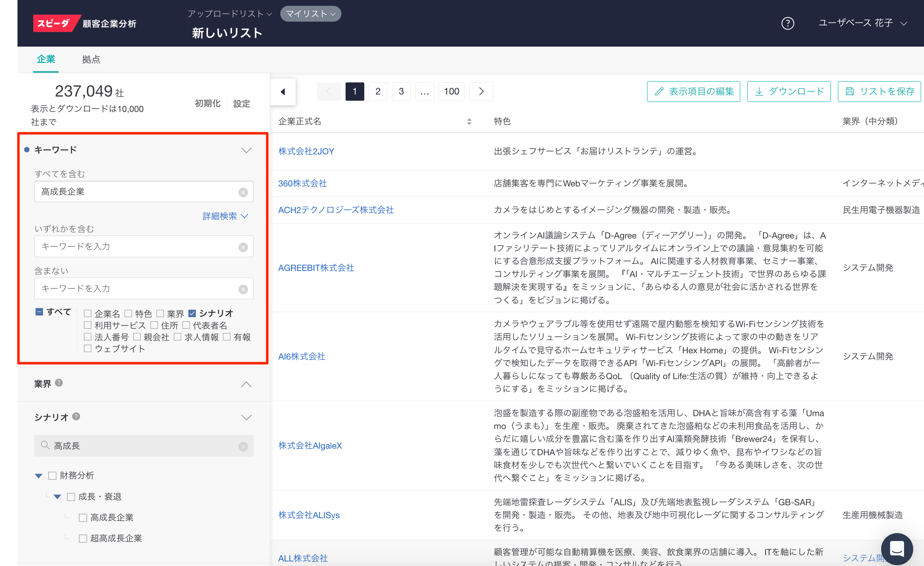Open AGREEBIT株式会社 company link
The height and width of the screenshot is (566, 924).
316,268
